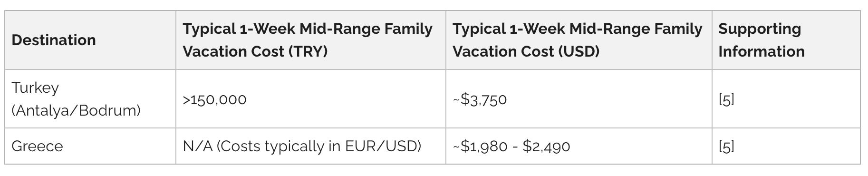Viewport: 868px width, 176px height.
Task: Click the word Turkey
Action: (35, 88)
